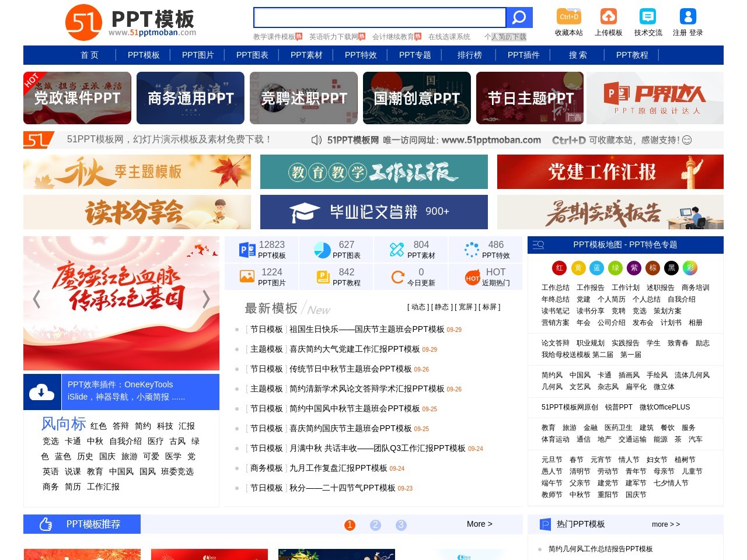Image resolution: width=747 pixels, height=560 pixels.
Task: Open the PPT素材 category icon
Action: 397,250
